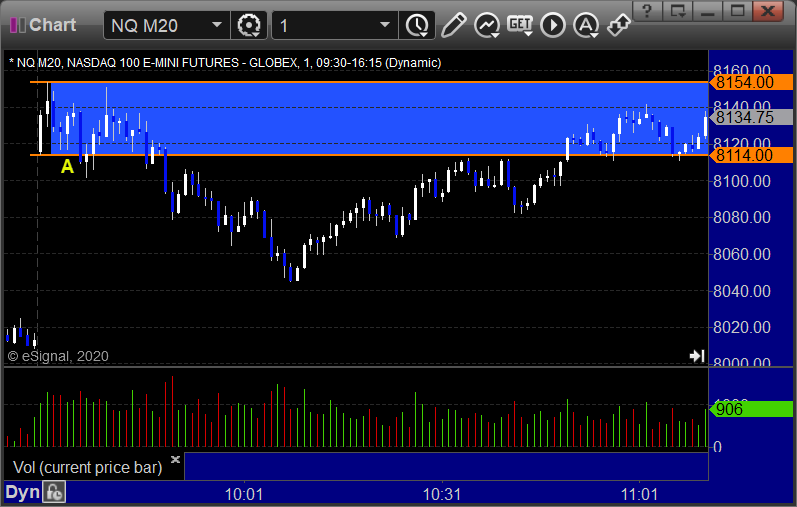Click the 11:01 time axis label

coord(639,494)
